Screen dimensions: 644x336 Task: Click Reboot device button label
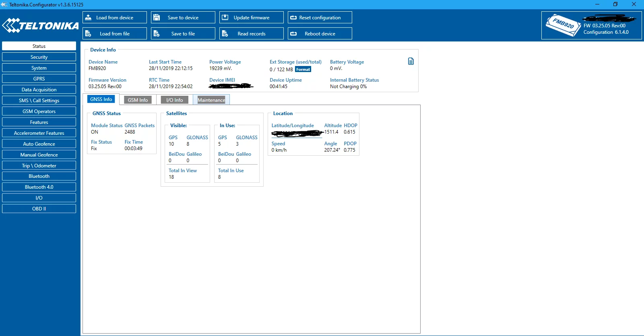pyautogui.click(x=320, y=34)
